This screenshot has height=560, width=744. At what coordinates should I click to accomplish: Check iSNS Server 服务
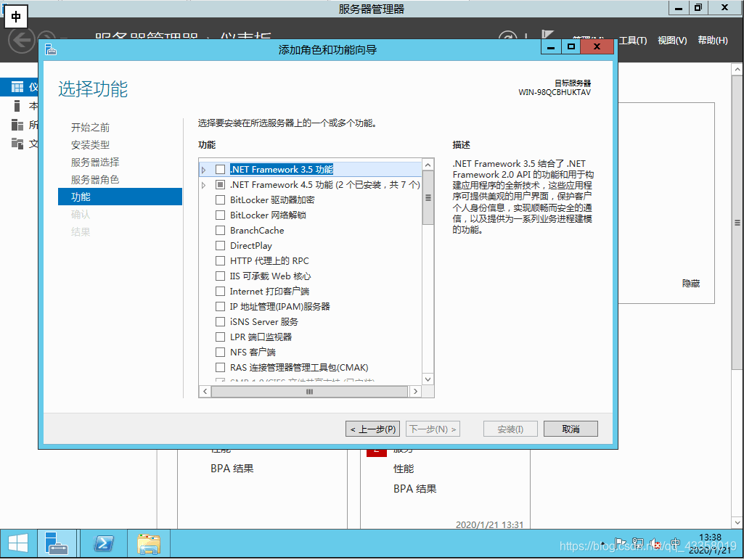pyautogui.click(x=220, y=321)
